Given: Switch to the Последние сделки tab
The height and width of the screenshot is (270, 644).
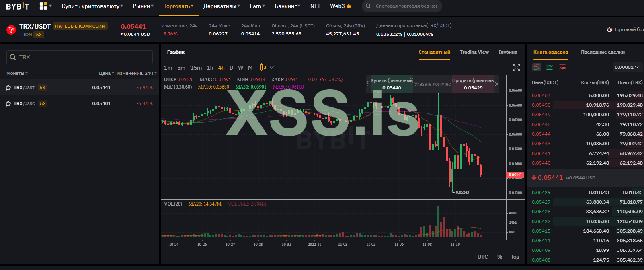Looking at the screenshot, I should tap(603, 52).
